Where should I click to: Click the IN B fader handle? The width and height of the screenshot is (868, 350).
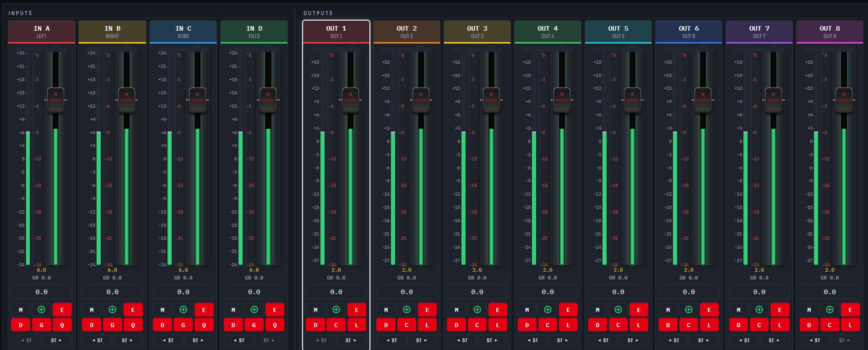click(126, 100)
